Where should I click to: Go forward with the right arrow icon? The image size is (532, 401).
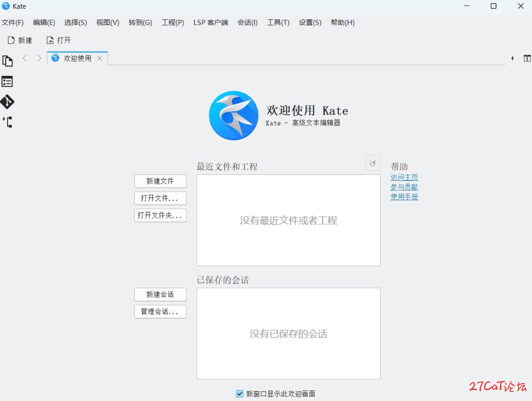pyautogui.click(x=39, y=58)
